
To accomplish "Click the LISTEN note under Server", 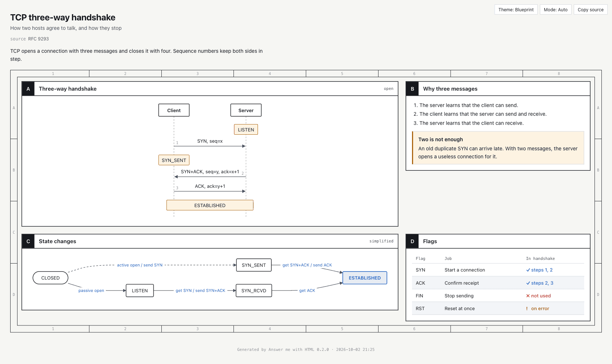I will (x=246, y=130).
